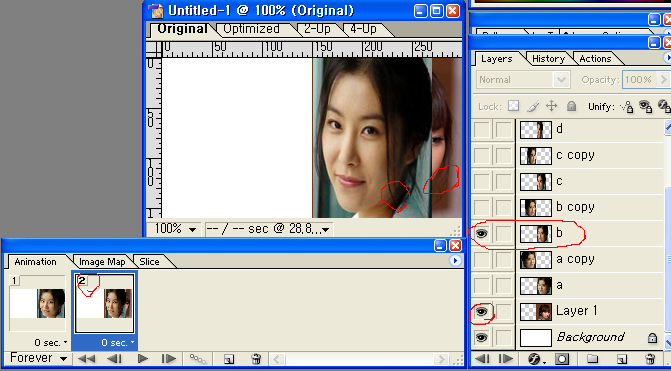Toggle lock transparent pixels
The height and width of the screenshot is (371, 671).
point(514,106)
